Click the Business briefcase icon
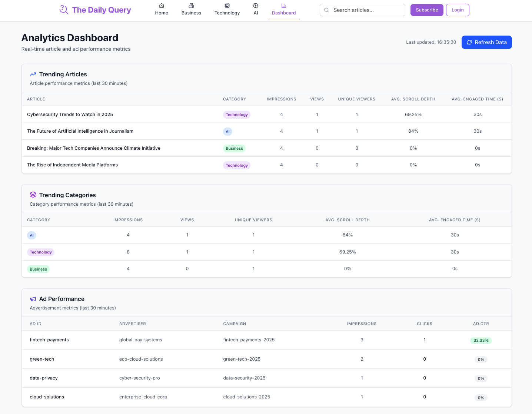Screen dimensions: 532x414 (x=191, y=6)
